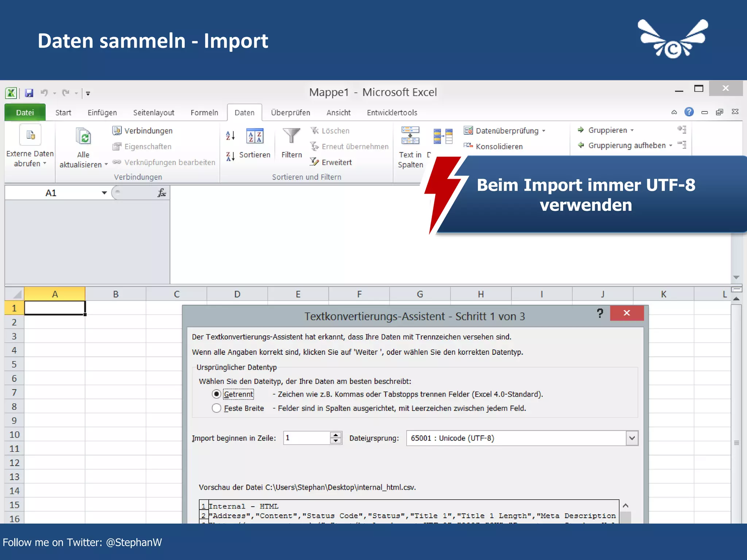Switch to the Start tab
The image size is (747, 560).
[x=63, y=112]
